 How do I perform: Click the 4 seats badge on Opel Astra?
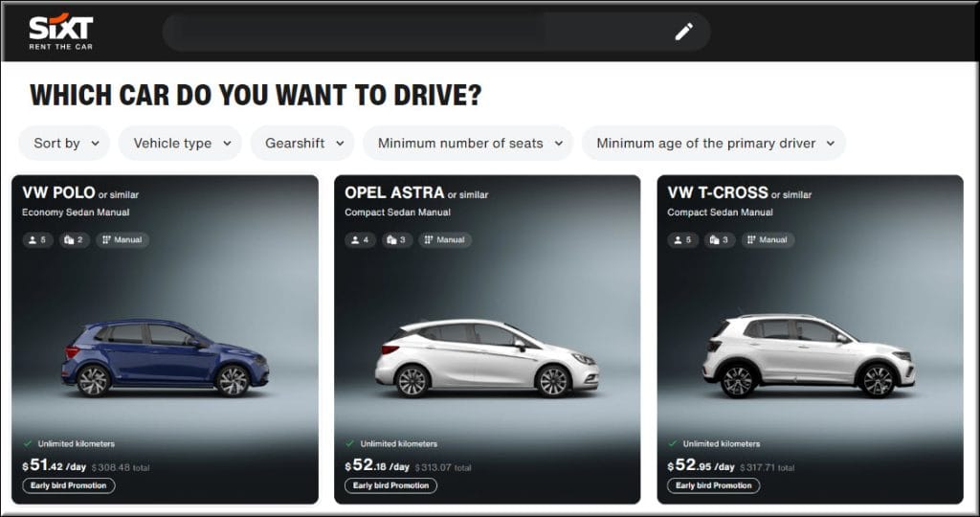pyautogui.click(x=361, y=239)
